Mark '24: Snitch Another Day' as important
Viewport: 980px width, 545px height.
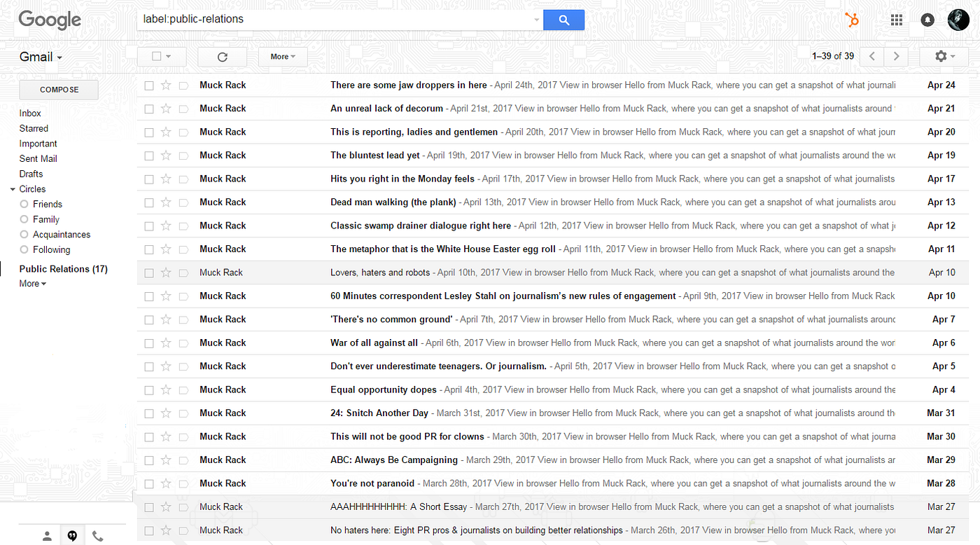tap(183, 413)
